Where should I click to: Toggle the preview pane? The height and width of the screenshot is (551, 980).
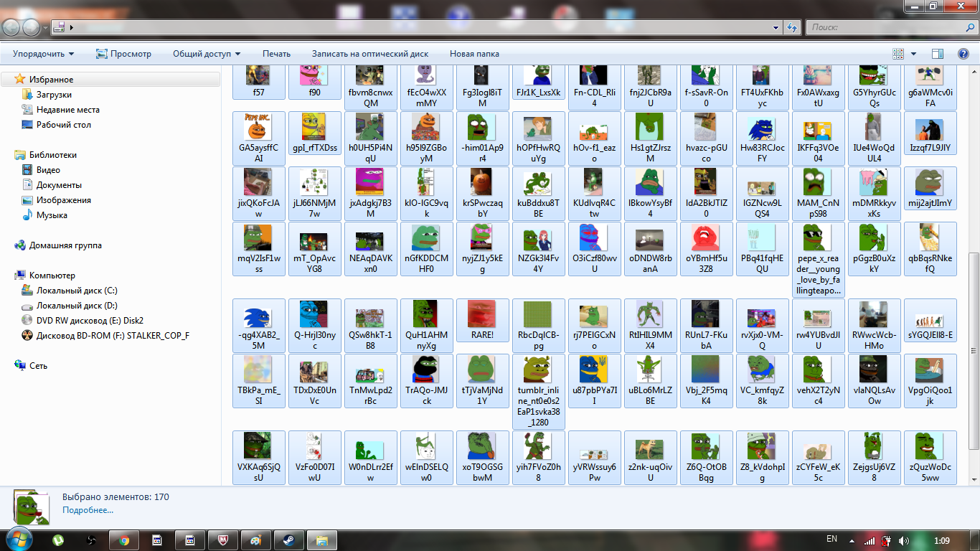937,54
